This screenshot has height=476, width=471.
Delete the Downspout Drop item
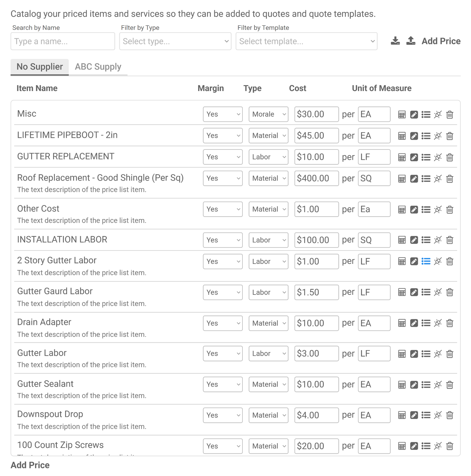pyautogui.click(x=450, y=415)
